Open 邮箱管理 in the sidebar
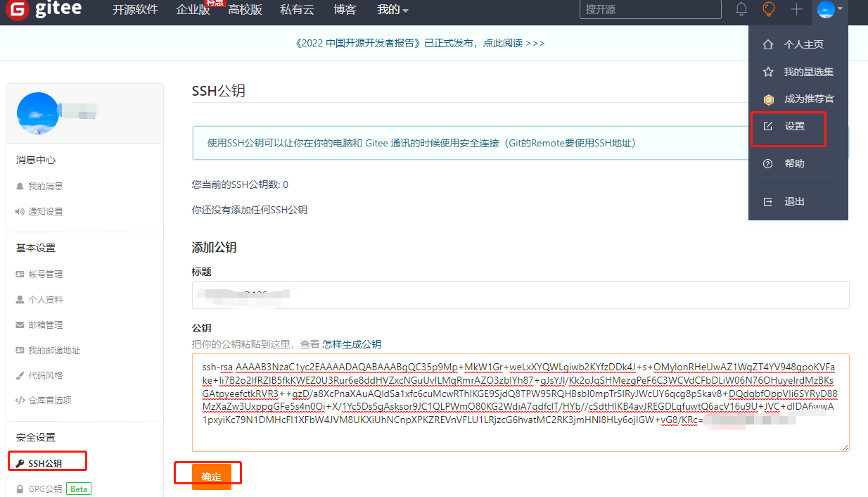Image resolution: width=868 pixels, height=497 pixels. pyautogui.click(x=46, y=325)
